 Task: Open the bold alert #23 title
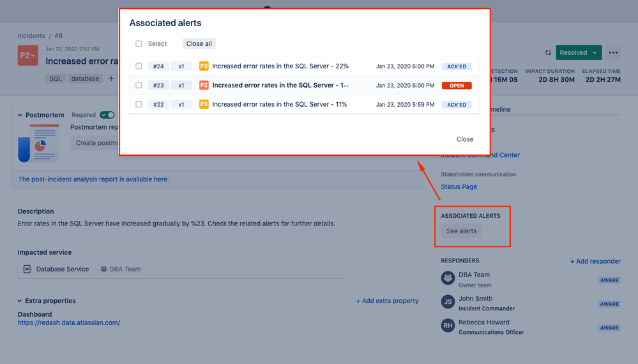(280, 85)
